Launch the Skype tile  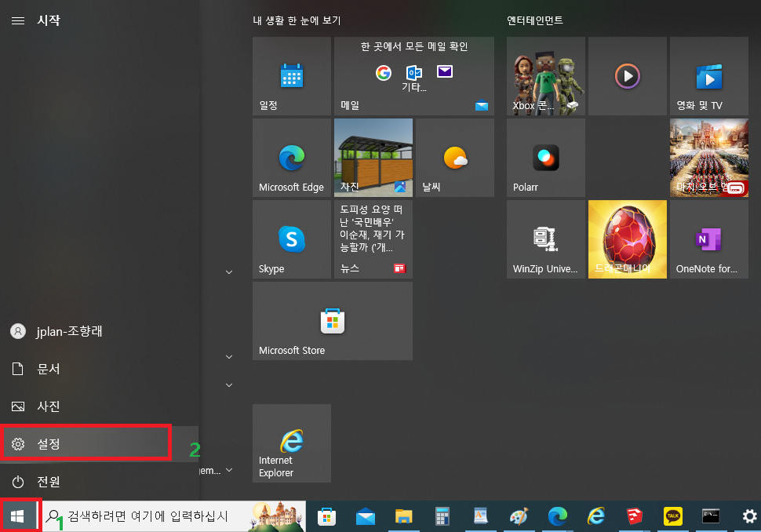tap(292, 239)
